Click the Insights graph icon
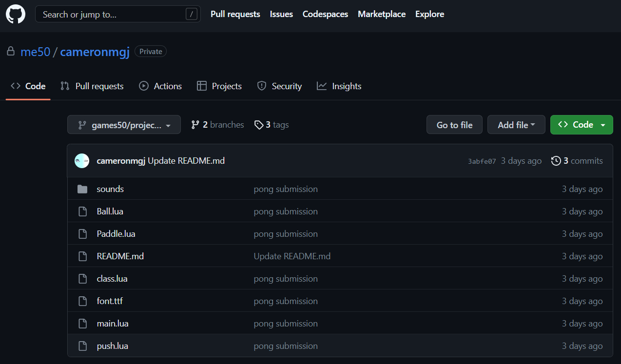This screenshot has width=621, height=364. tap(322, 86)
